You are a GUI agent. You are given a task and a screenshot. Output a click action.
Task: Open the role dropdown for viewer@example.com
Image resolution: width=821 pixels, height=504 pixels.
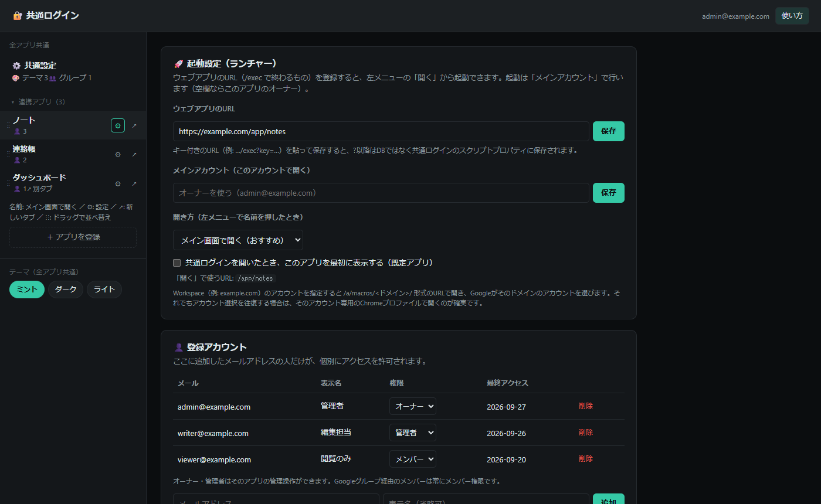tap(413, 459)
